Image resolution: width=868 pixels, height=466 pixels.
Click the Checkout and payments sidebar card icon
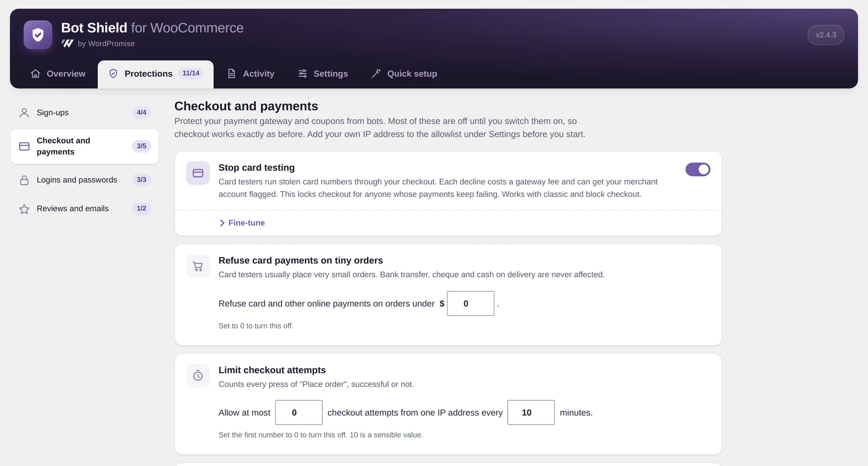24,146
